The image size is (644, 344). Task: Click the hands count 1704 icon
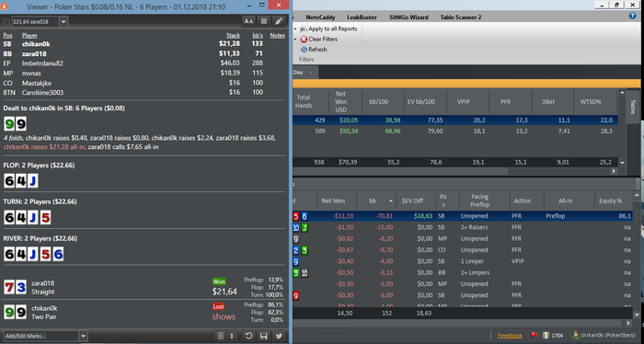pyautogui.click(x=546, y=336)
